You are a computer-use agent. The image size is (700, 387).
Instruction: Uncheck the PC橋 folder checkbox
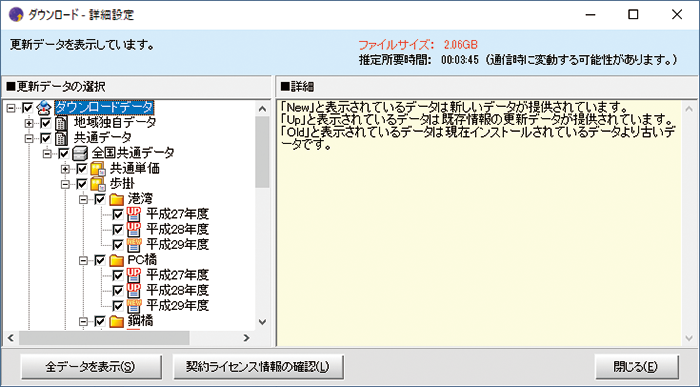[100, 261]
